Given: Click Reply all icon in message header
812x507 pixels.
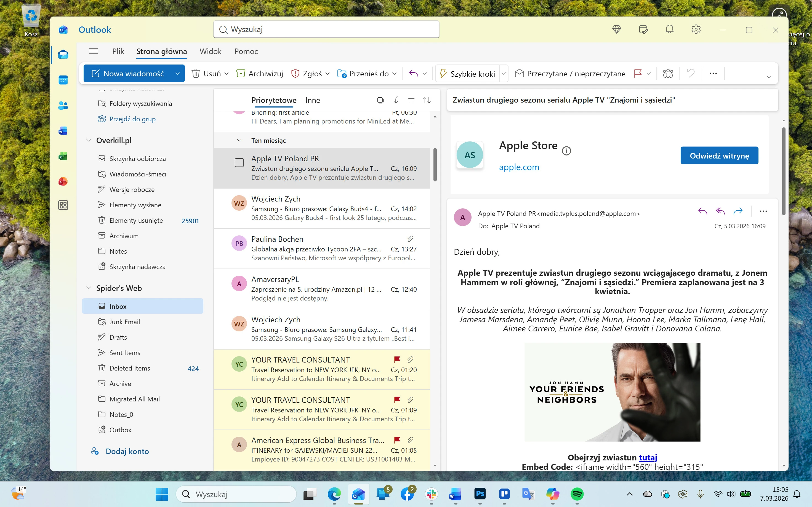Looking at the screenshot, I should [720, 211].
